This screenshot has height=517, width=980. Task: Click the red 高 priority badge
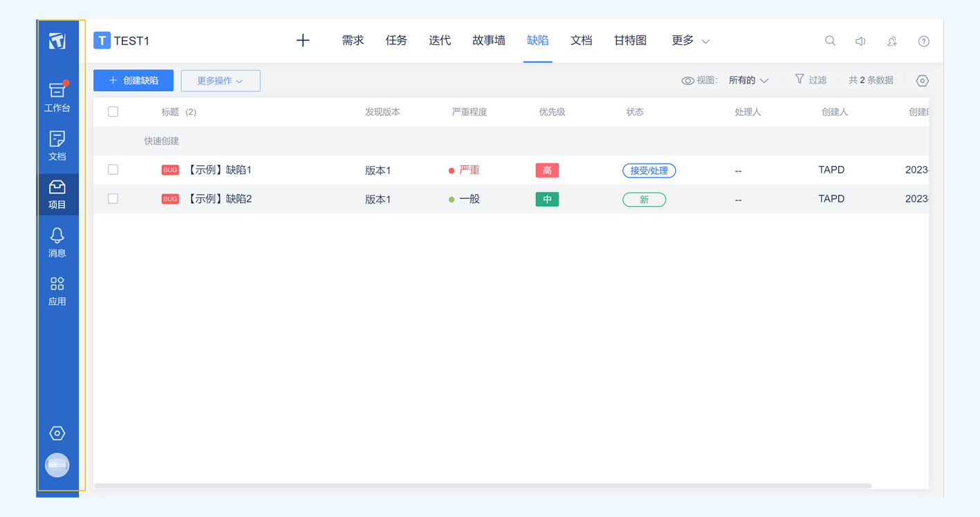point(547,171)
